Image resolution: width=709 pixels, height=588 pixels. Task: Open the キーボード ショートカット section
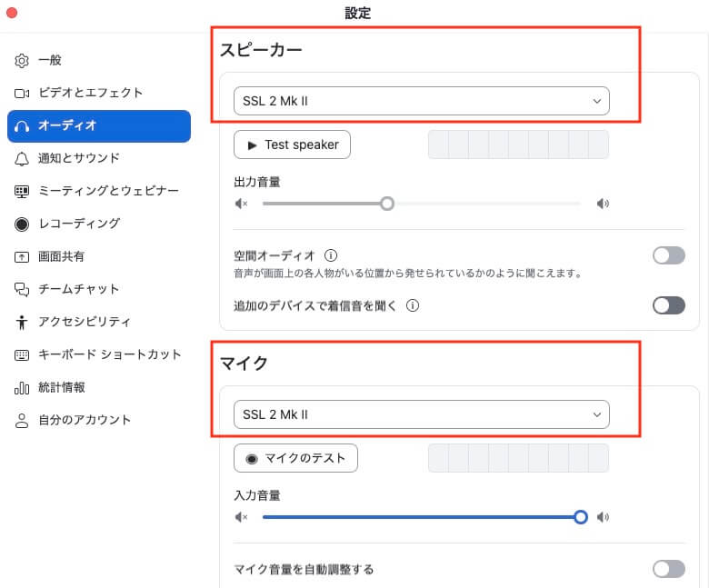coord(109,354)
